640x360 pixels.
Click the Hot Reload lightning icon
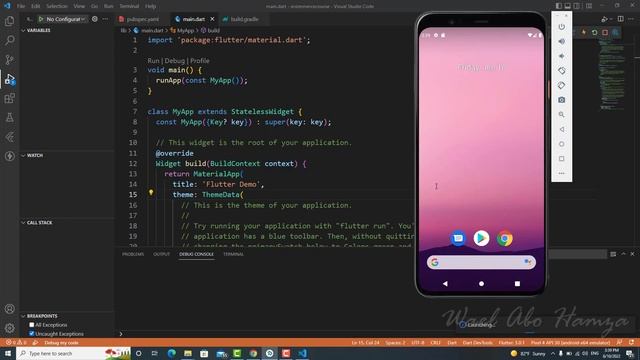(584, 32)
